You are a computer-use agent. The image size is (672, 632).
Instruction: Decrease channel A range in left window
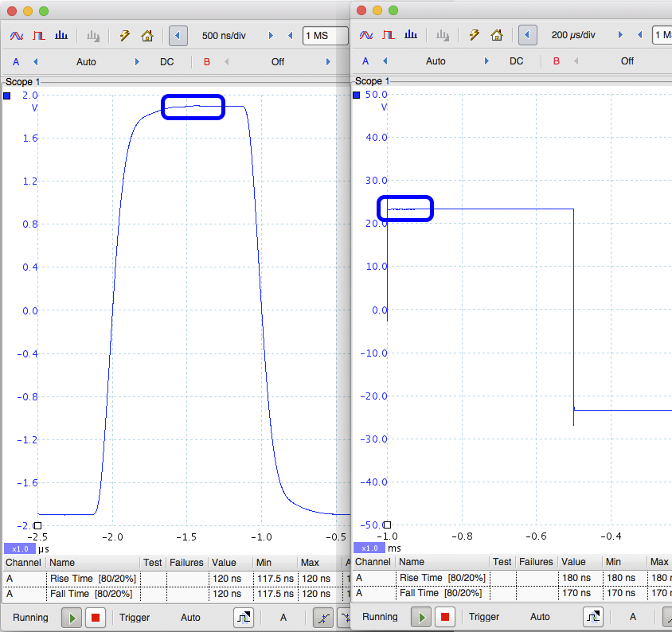pos(36,62)
